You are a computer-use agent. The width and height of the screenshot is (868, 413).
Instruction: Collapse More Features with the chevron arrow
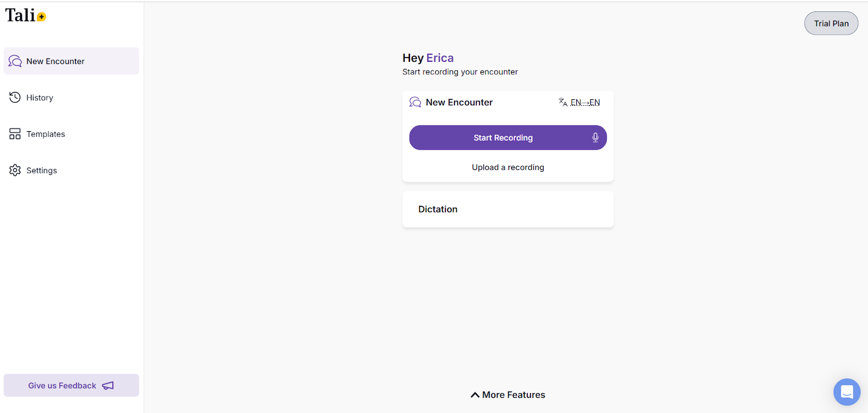(475, 395)
